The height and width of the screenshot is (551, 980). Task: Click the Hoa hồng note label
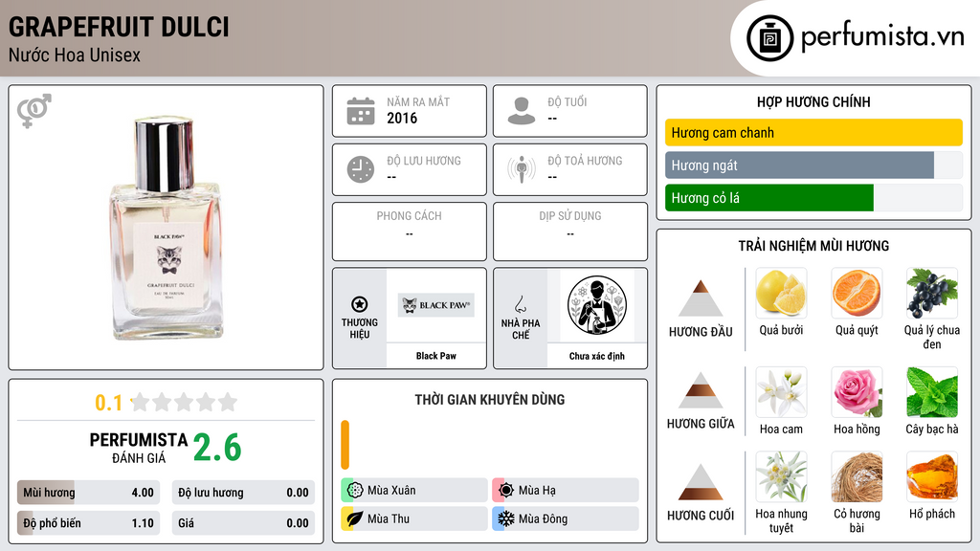(857, 430)
